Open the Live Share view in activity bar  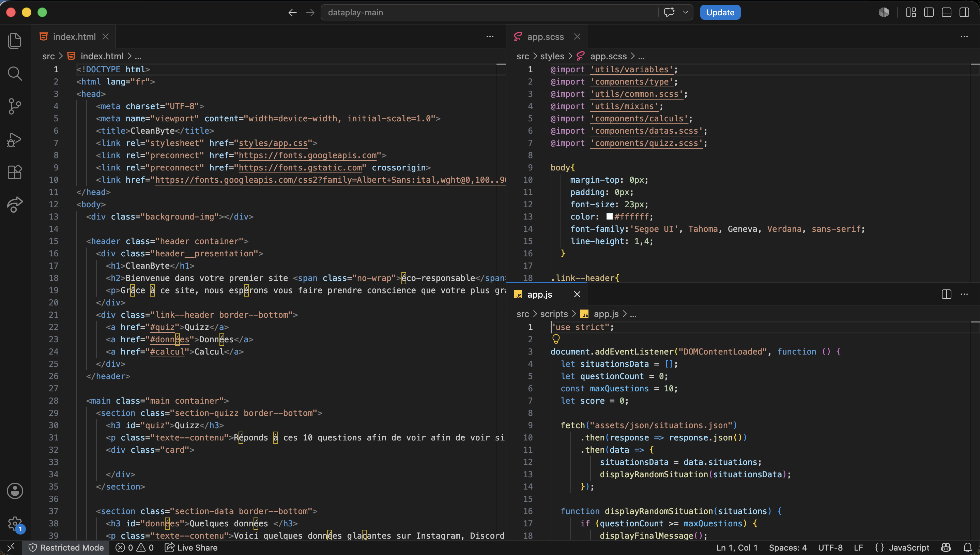[x=14, y=205]
